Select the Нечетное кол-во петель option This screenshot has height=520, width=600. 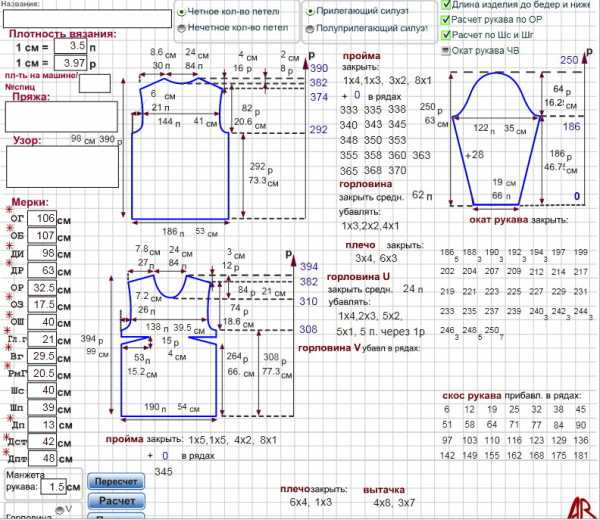click(x=181, y=29)
